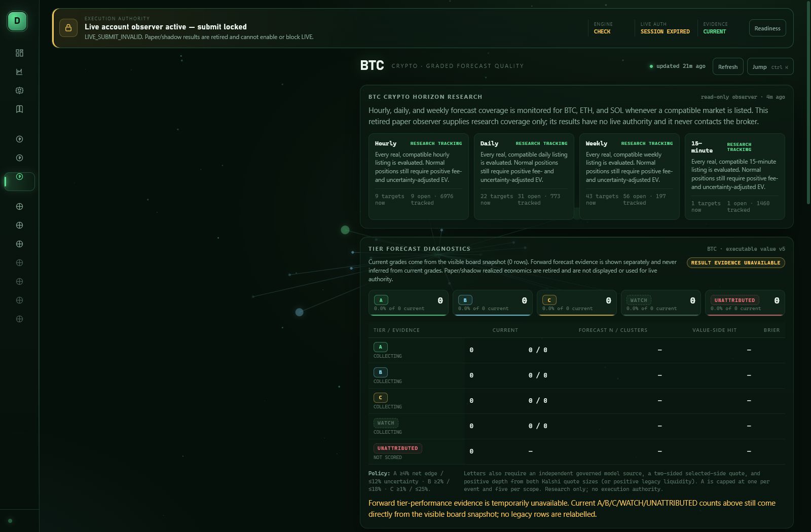Click the WATCH badge in the tier table row

pos(386,423)
